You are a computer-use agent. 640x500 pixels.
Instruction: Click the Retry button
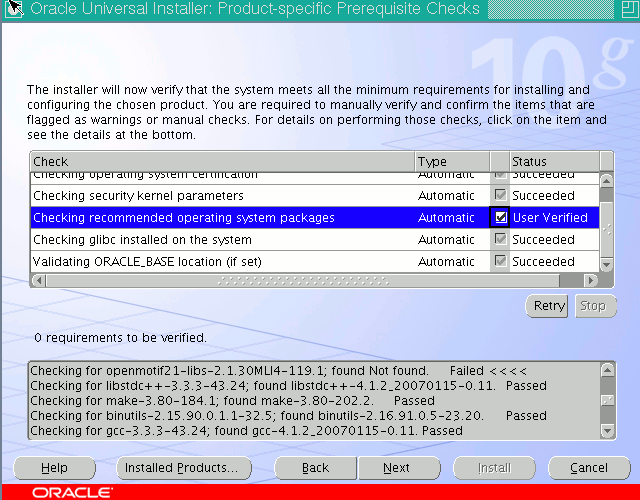[x=547, y=306]
